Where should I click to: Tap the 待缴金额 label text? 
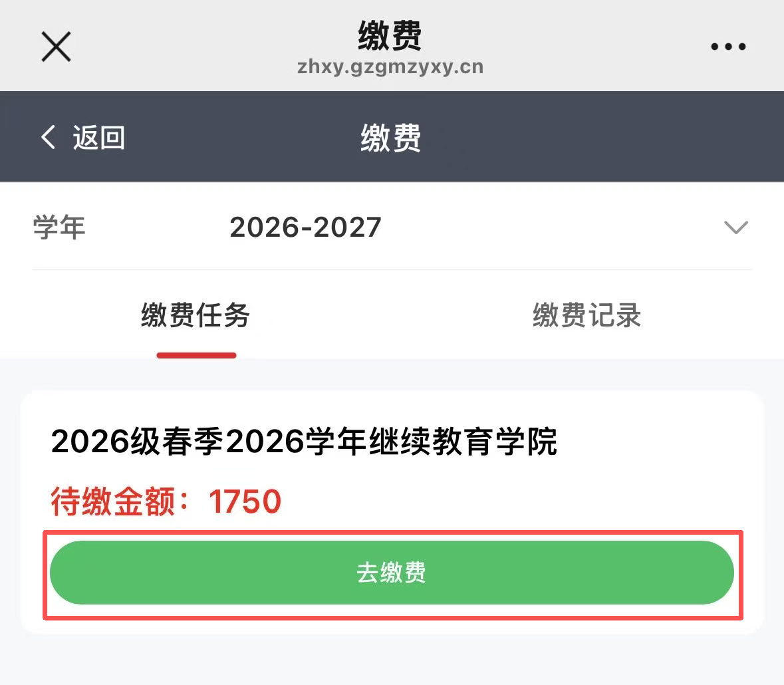click(x=114, y=501)
